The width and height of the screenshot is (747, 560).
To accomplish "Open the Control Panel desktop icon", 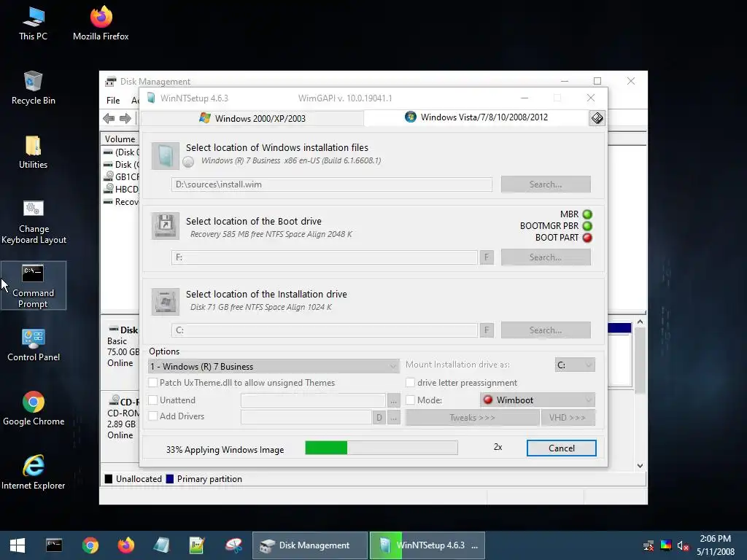I will (34, 345).
